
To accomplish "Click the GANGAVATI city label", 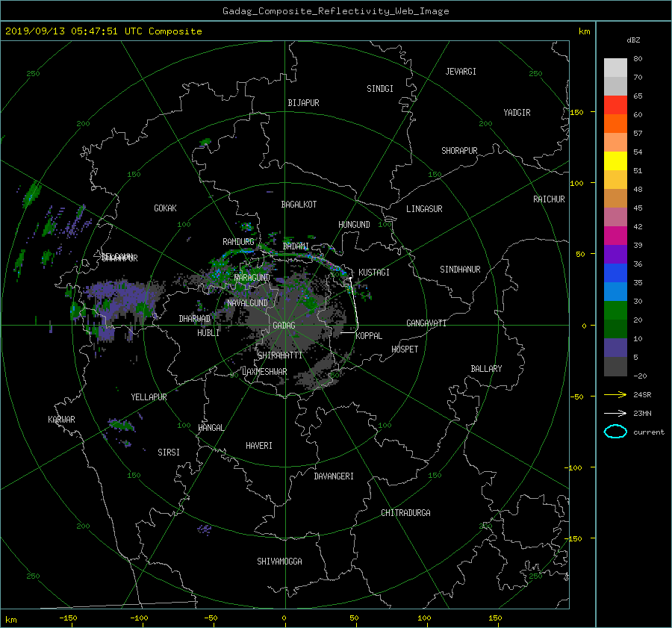I will click(x=426, y=323).
